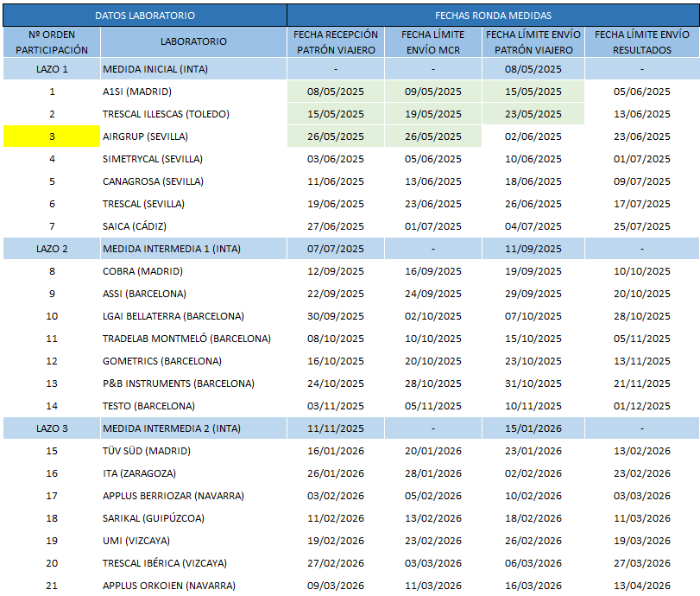The width and height of the screenshot is (700, 596).
Task: Click TRADELAB results date 05/11/2025
Action: point(642,339)
